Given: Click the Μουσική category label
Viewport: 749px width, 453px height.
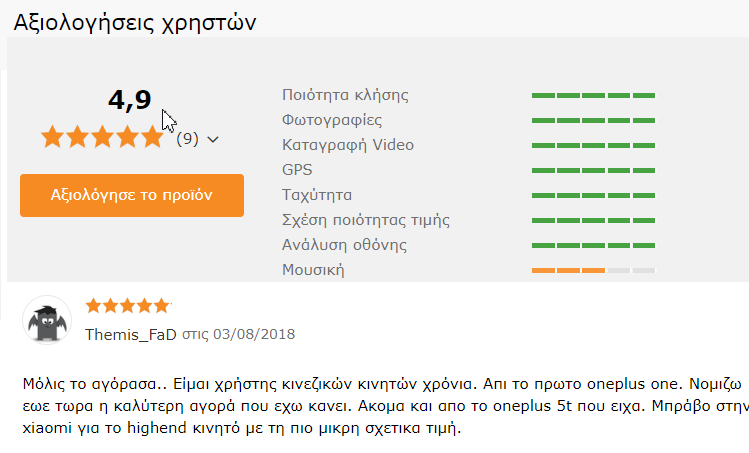Looking at the screenshot, I should [313, 270].
